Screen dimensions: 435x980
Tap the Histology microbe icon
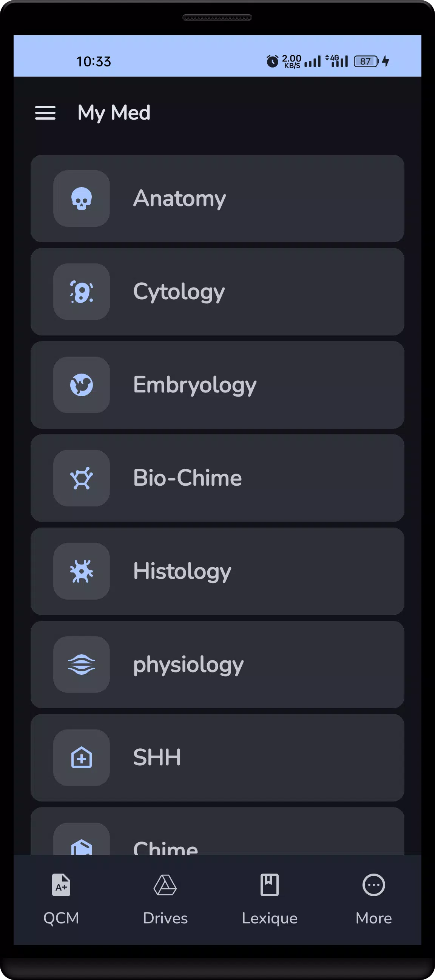[82, 571]
